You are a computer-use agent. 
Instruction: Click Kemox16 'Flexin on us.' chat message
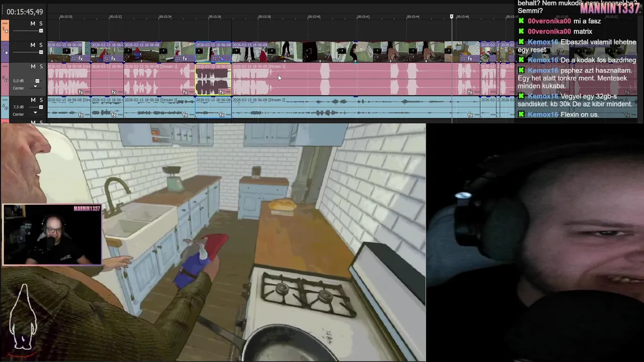click(558, 115)
